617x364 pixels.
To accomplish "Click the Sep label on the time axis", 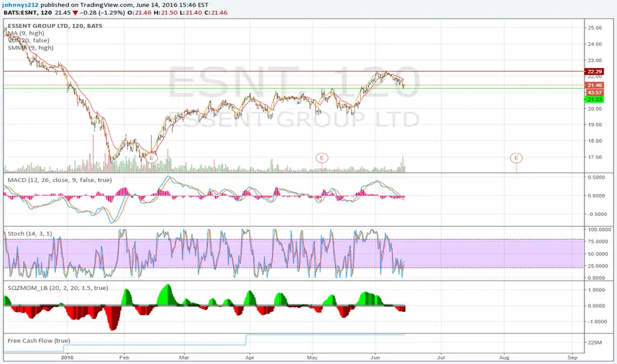I will [x=572, y=357].
